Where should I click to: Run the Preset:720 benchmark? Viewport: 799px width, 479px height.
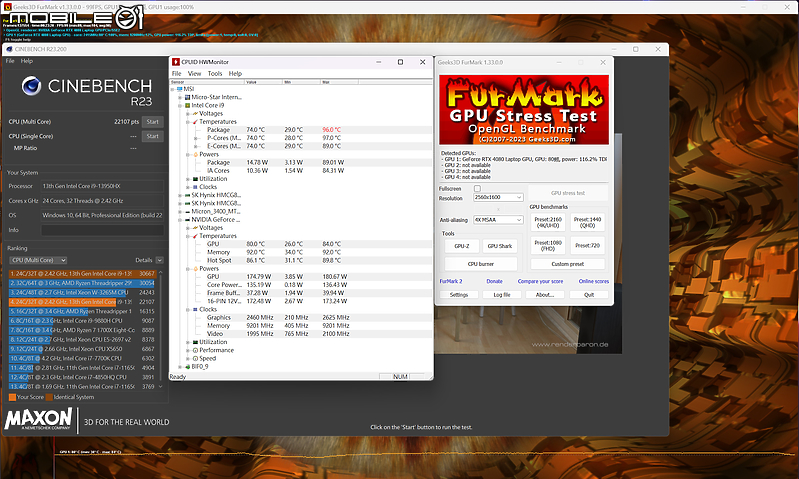(x=587, y=246)
